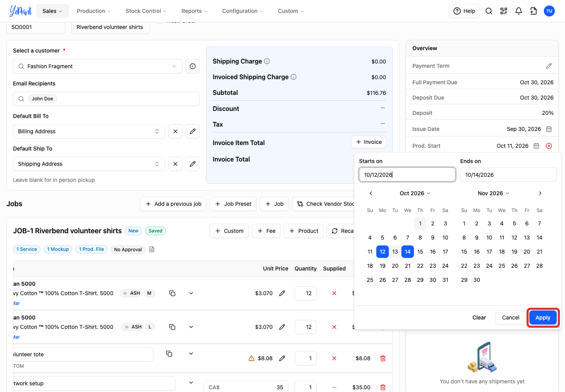Clear the Shipping Address with the X

175,164
